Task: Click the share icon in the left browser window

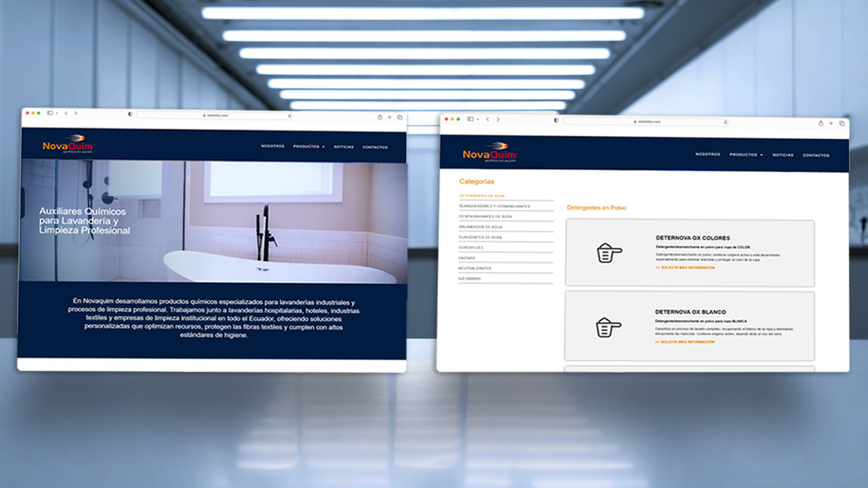Action: tap(380, 117)
